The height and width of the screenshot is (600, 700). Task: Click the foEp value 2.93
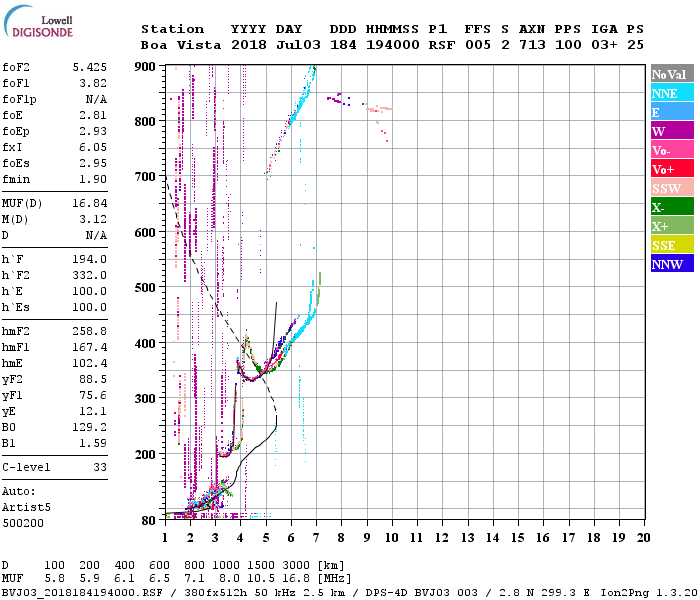tap(93, 131)
